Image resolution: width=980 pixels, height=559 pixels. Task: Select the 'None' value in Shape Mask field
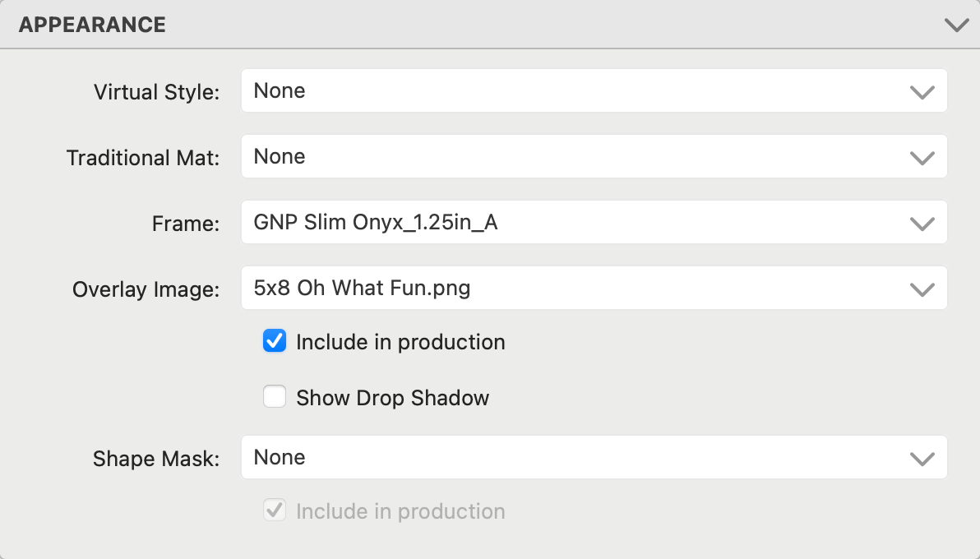(x=280, y=457)
